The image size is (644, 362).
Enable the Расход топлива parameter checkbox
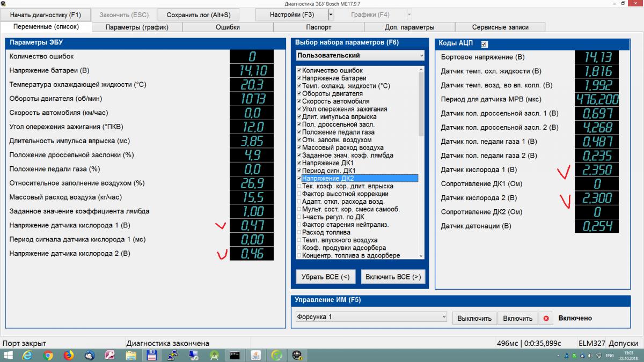point(299,233)
